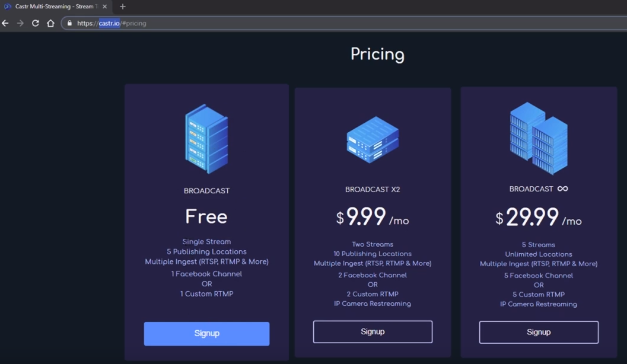This screenshot has width=627, height=364.
Task: Reload the page with the refresh icon
Action: [35, 23]
